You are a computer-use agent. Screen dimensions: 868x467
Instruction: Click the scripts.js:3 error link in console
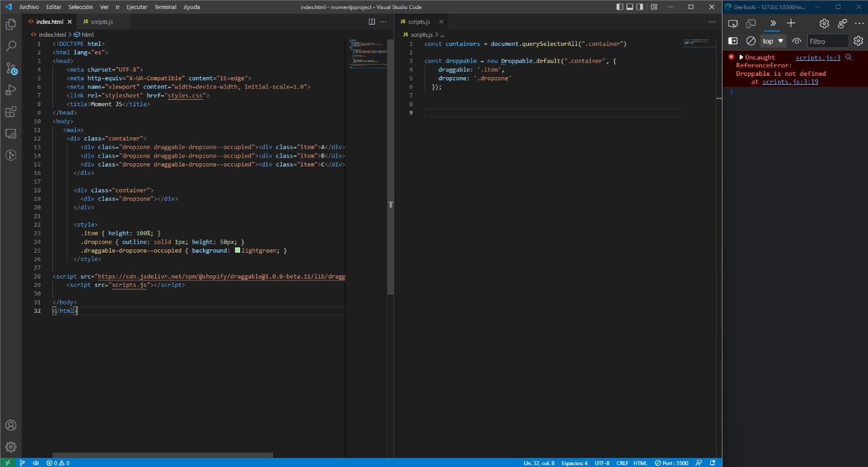(x=817, y=57)
